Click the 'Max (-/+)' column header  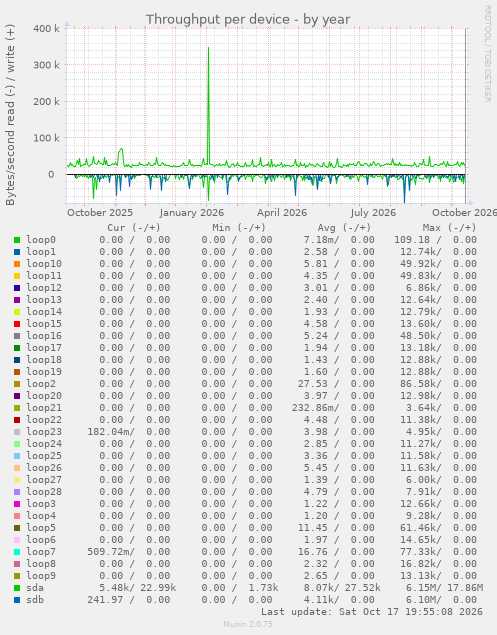(450, 228)
